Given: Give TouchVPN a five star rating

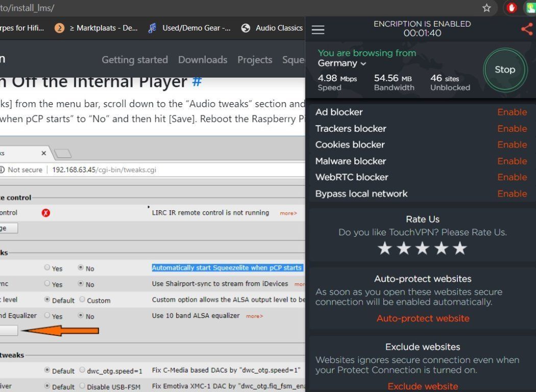Looking at the screenshot, I should 460,248.
